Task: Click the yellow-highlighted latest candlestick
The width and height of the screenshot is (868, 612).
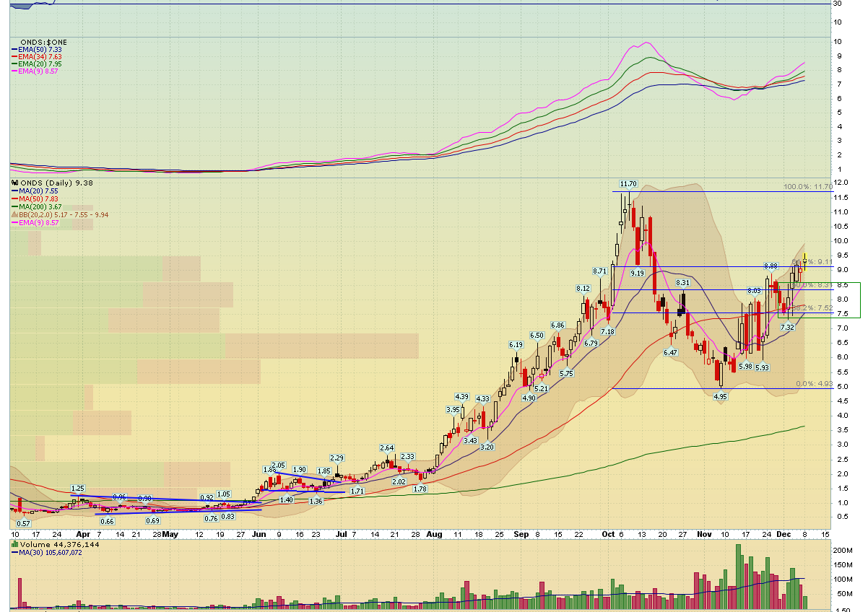Action: (804, 261)
